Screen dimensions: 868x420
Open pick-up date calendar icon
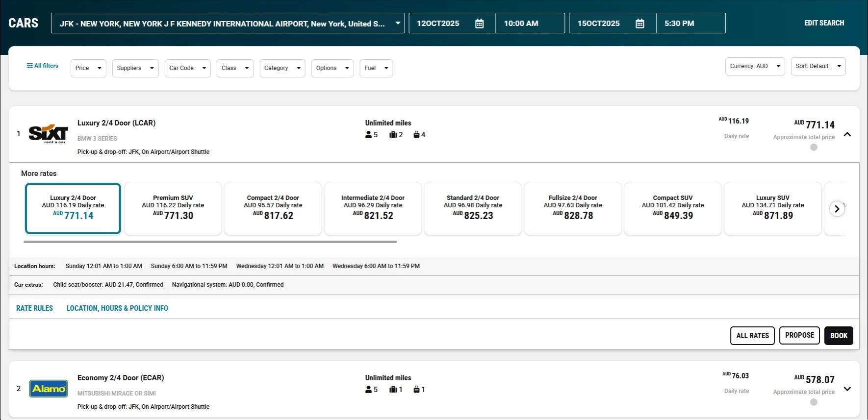[479, 24]
